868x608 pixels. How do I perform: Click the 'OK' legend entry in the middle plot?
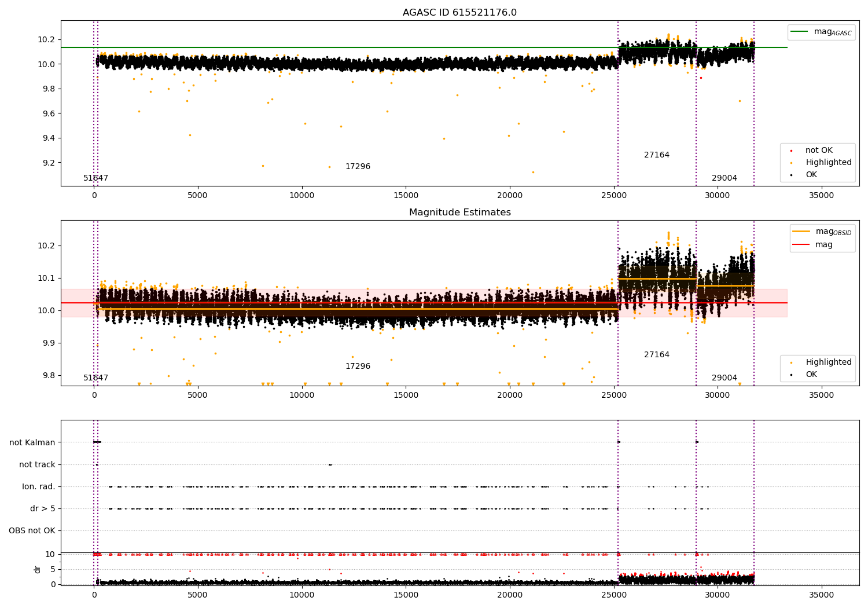click(x=811, y=375)
